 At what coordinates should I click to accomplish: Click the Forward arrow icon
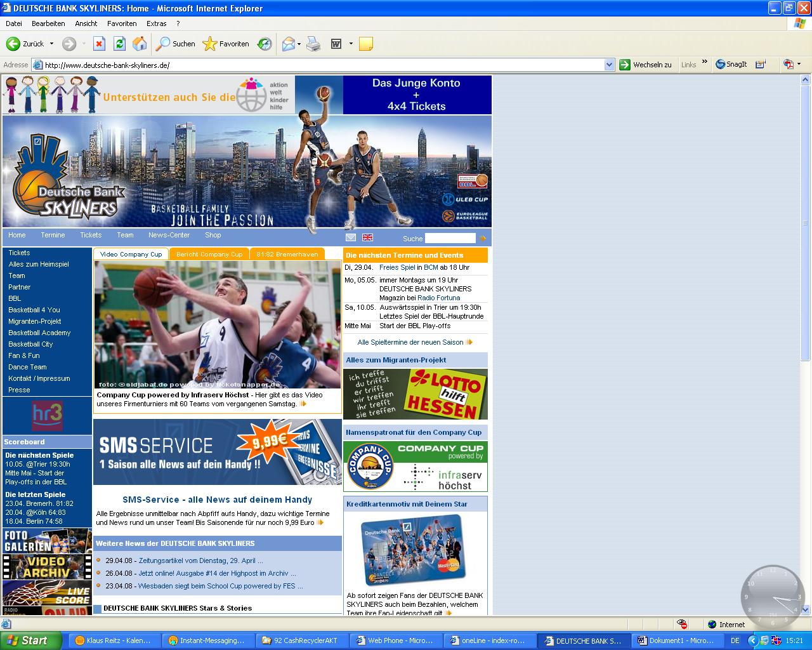(x=69, y=44)
